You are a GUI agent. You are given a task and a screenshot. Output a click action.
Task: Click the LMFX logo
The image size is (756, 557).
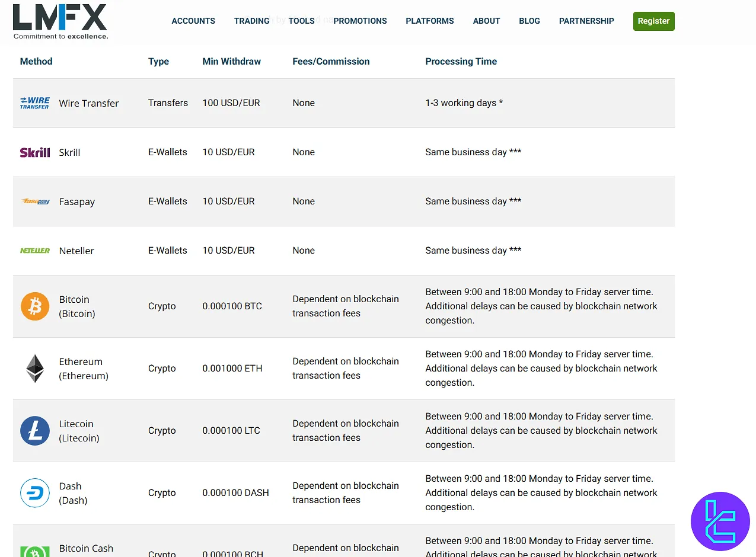coord(60,21)
